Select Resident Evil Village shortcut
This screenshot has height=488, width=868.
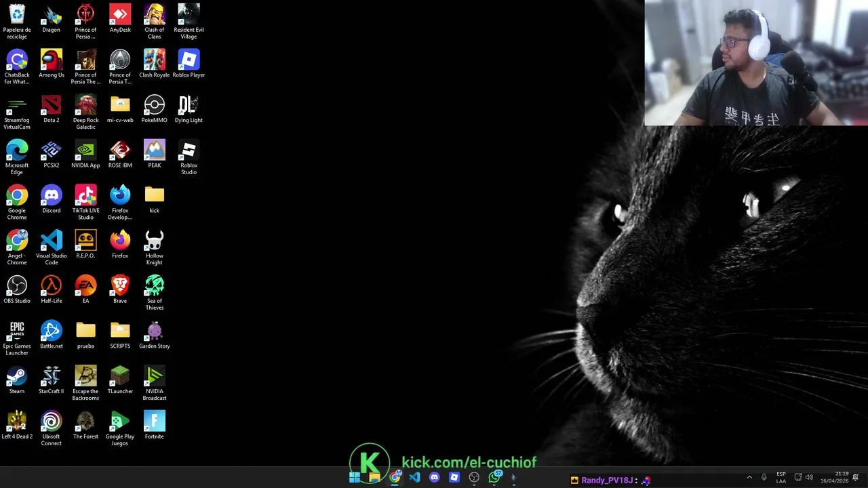click(x=189, y=21)
